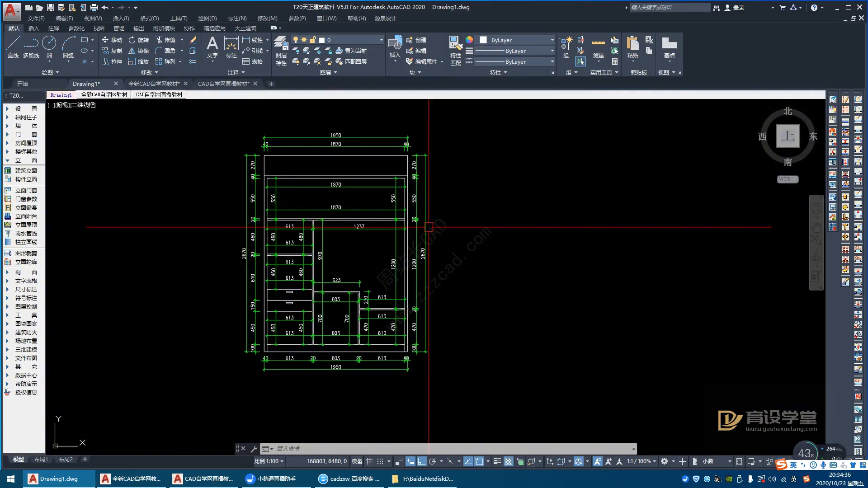Activate the 旋转 (Rotate) command
The height and width of the screenshot is (488, 868).
click(138, 40)
